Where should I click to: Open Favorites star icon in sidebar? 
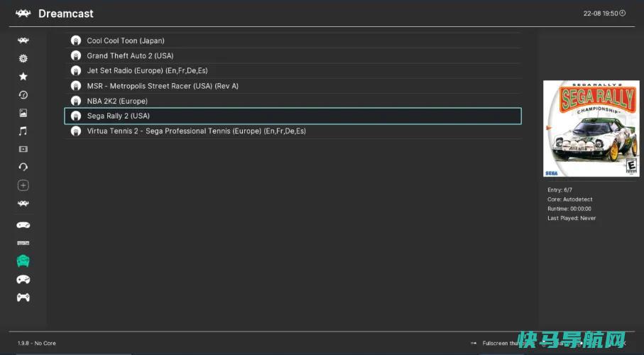tap(23, 77)
